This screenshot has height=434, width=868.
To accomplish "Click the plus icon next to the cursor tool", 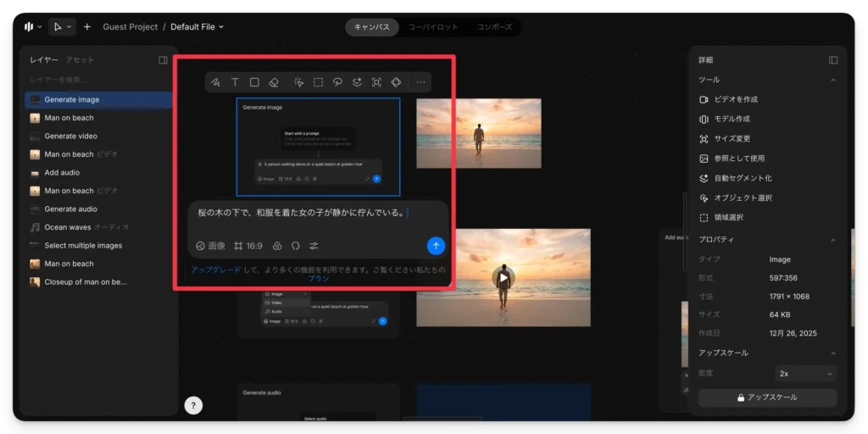I will [87, 26].
